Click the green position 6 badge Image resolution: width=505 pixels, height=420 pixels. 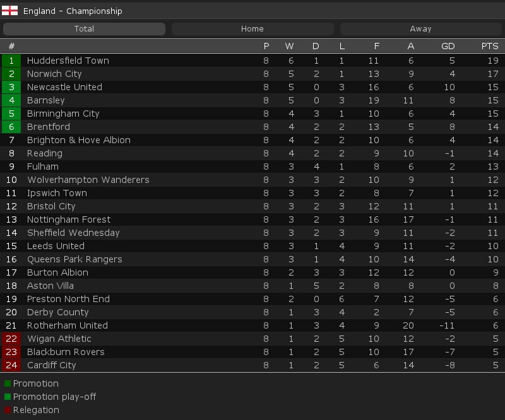(x=11, y=127)
